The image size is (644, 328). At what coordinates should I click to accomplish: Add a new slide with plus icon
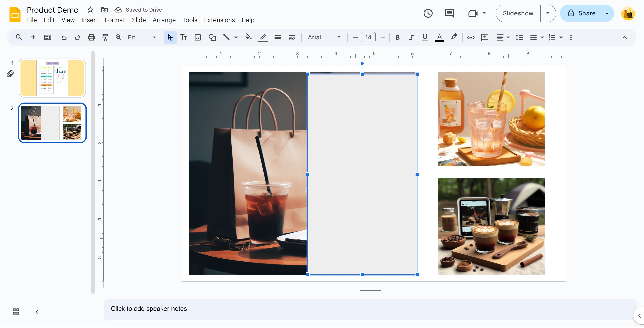click(x=33, y=37)
